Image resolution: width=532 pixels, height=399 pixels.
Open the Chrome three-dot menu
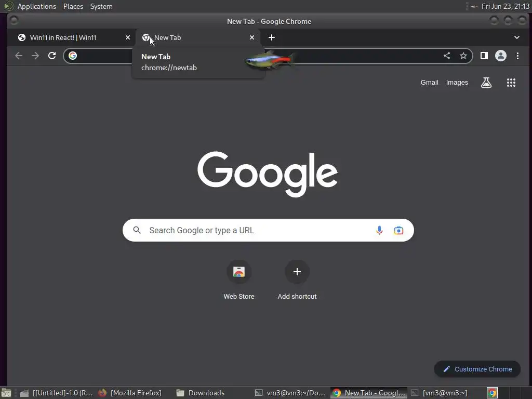(518, 56)
